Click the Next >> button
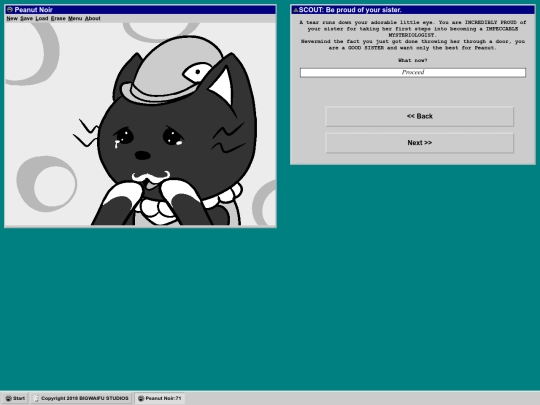Viewport: 540px width, 405px height. (419, 143)
